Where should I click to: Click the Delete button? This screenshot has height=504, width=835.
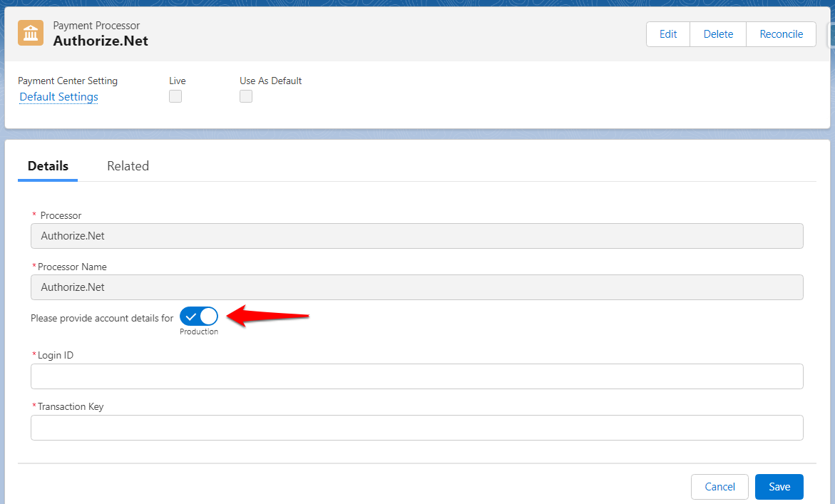[x=718, y=34]
